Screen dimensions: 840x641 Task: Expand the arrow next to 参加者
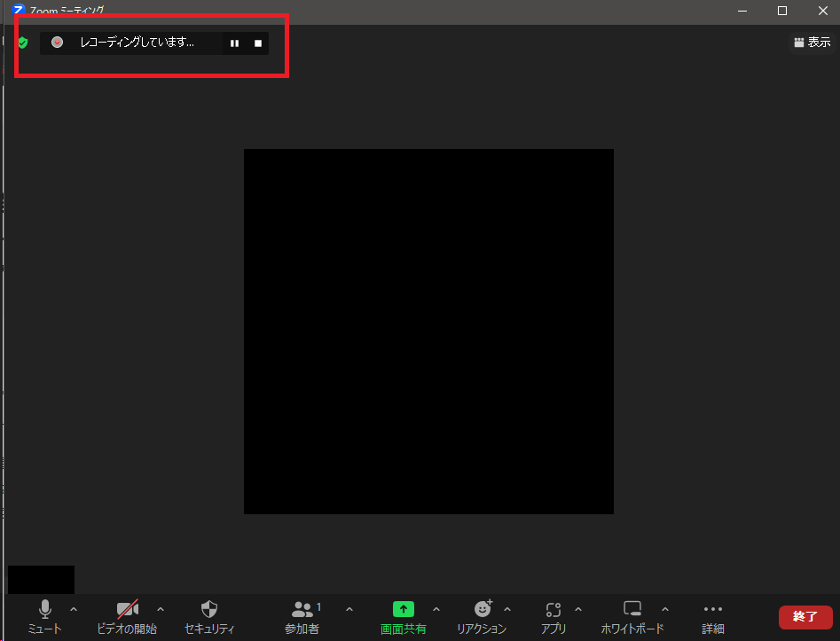pos(349,609)
